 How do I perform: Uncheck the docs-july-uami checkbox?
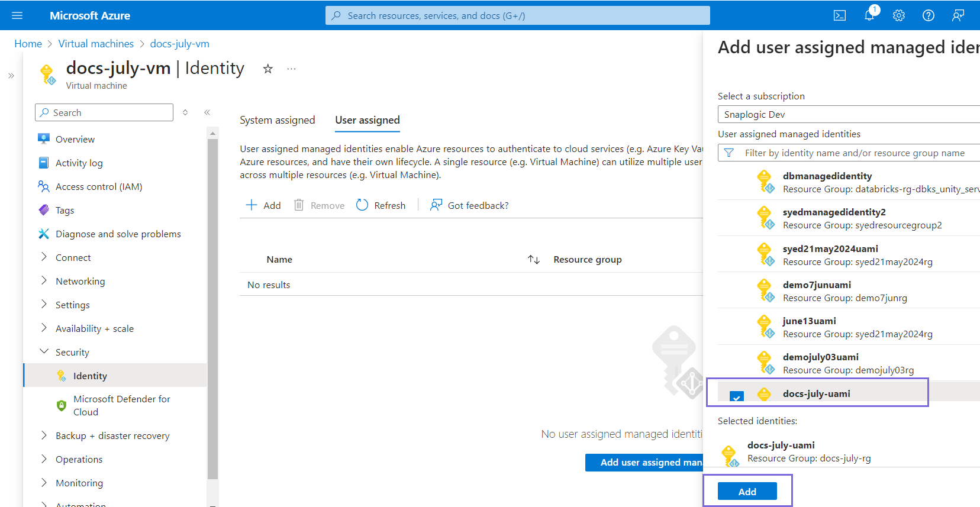tap(736, 396)
